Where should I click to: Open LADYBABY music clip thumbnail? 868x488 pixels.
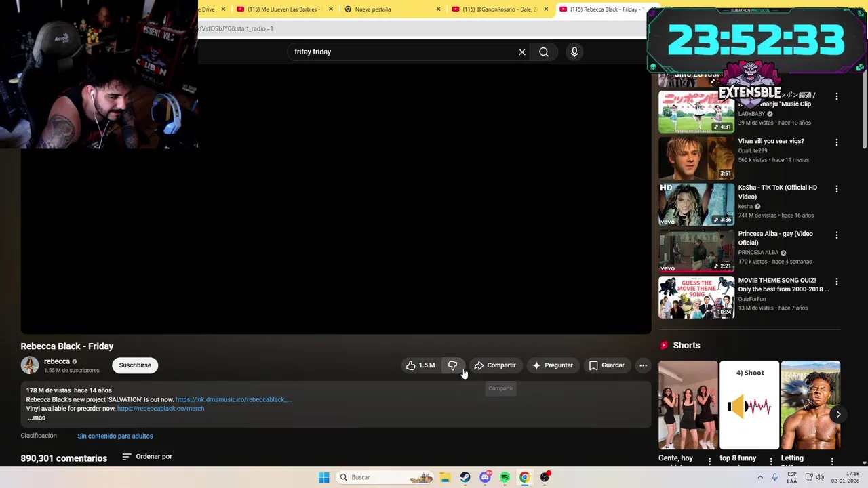[696, 112]
